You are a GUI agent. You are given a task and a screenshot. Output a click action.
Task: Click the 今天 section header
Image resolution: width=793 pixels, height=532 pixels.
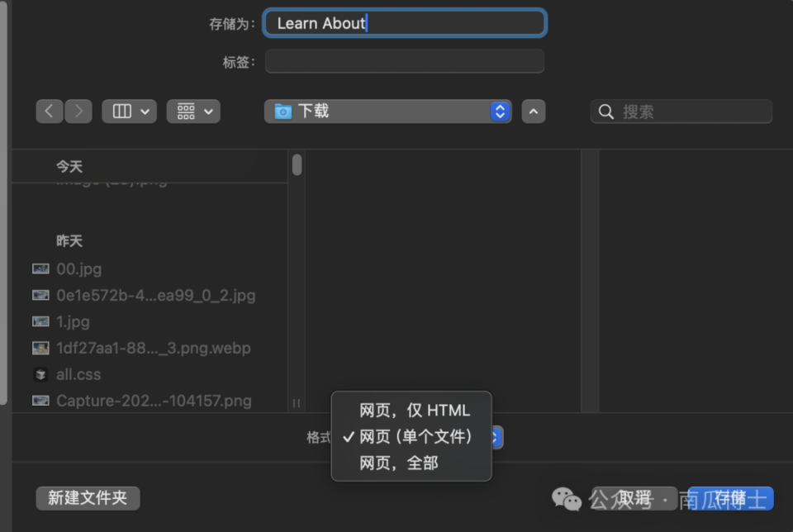tap(69, 165)
